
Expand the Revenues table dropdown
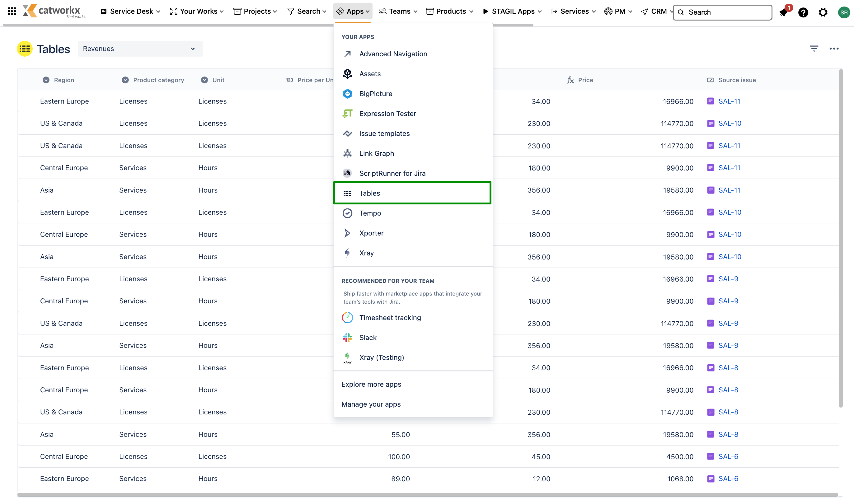click(x=140, y=49)
